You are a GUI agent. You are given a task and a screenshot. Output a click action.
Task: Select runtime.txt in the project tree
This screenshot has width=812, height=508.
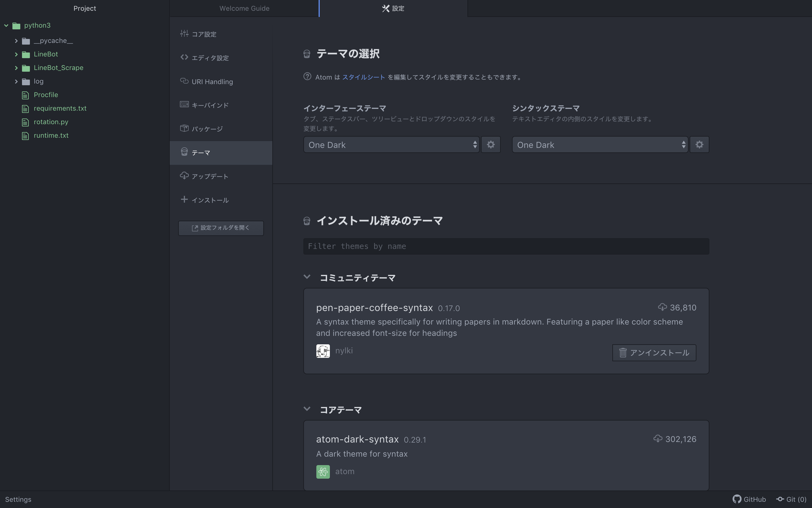[x=51, y=135]
